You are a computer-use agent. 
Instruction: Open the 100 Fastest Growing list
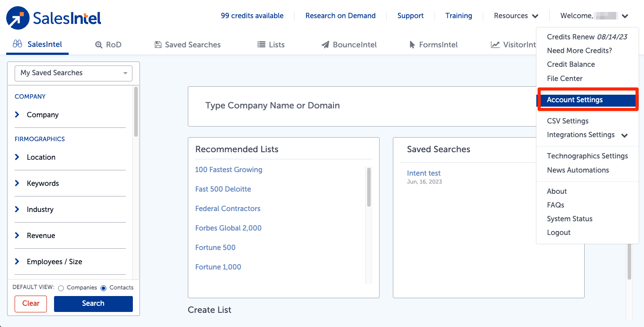[x=229, y=169]
